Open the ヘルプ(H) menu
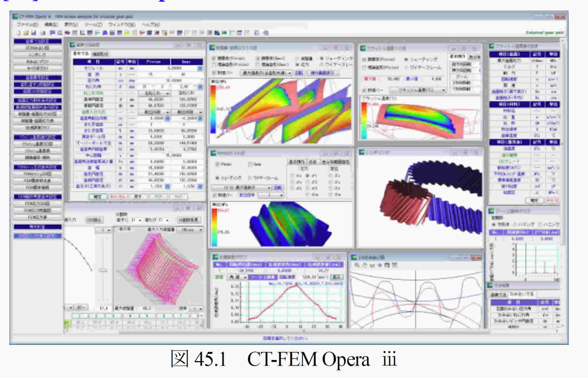Image resolution: width=588 pixels, height=378 pixels. coord(151,24)
